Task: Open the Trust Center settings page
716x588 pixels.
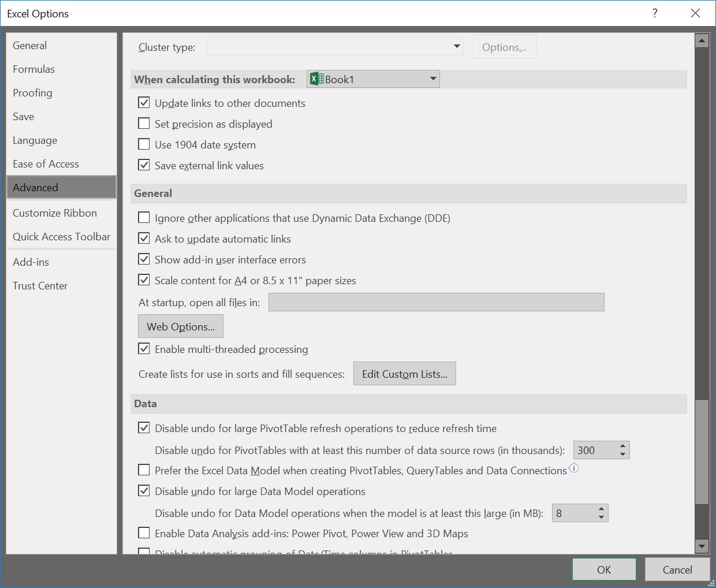Action: tap(40, 285)
